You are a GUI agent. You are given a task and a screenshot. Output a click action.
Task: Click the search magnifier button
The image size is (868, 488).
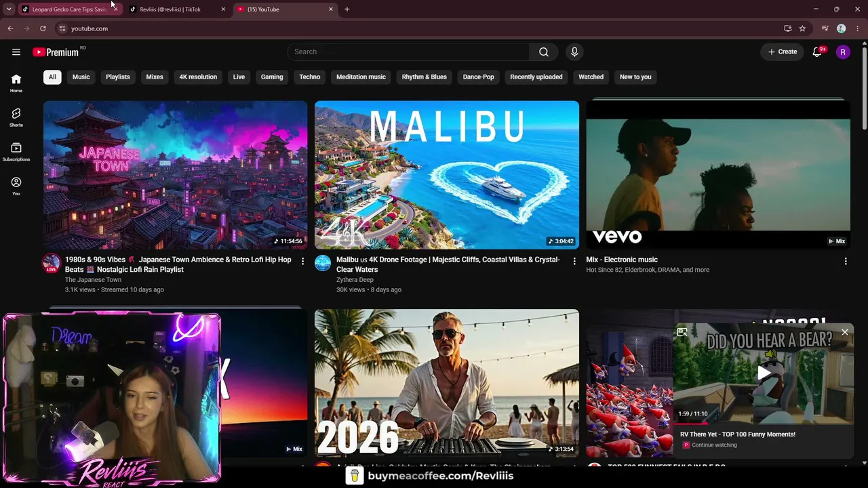pos(544,52)
